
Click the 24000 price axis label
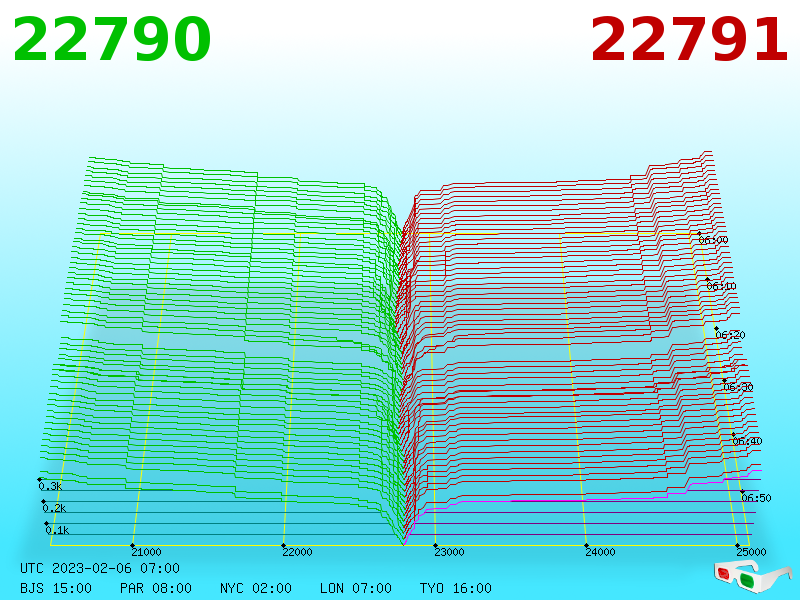click(601, 552)
